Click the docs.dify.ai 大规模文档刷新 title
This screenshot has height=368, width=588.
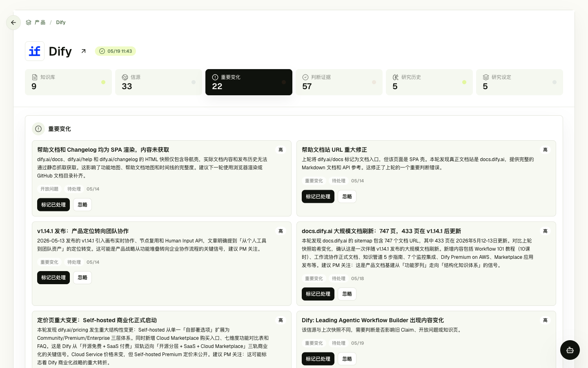pos(381,231)
